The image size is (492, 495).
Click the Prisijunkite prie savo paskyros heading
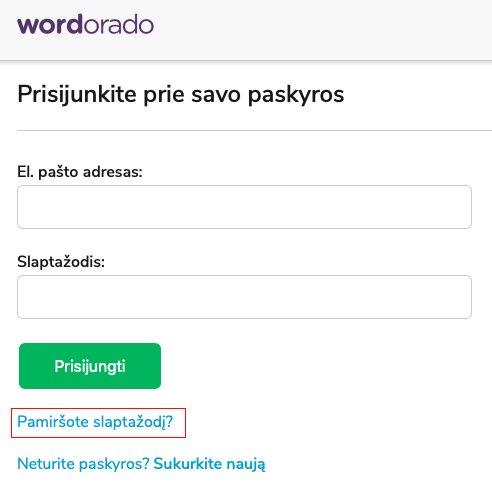[181, 95]
